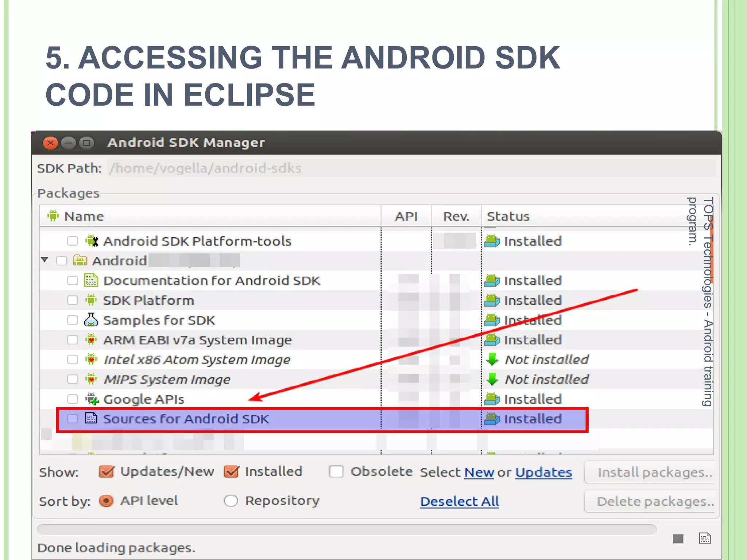Click the Name column header
747x560 pixels.
[x=210, y=216]
